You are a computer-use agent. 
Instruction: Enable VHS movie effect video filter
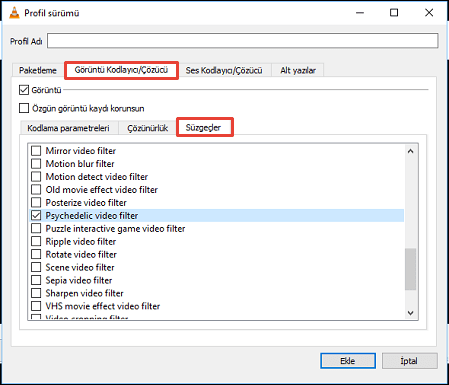pyautogui.click(x=36, y=306)
